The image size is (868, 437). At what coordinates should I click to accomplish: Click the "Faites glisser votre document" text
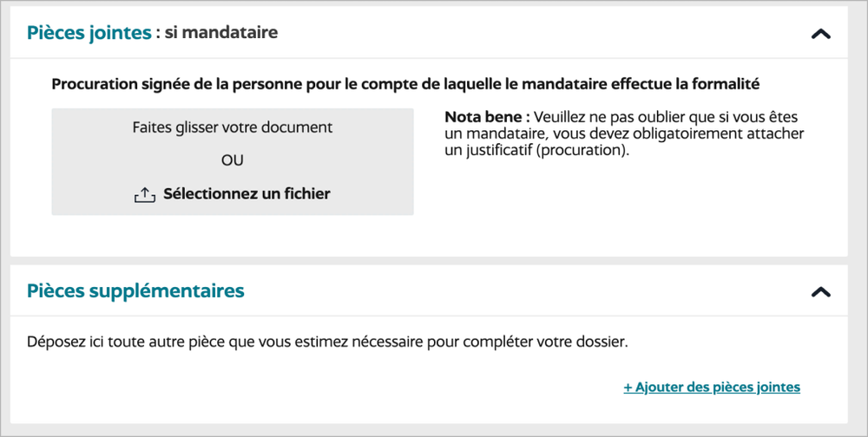pos(233,127)
